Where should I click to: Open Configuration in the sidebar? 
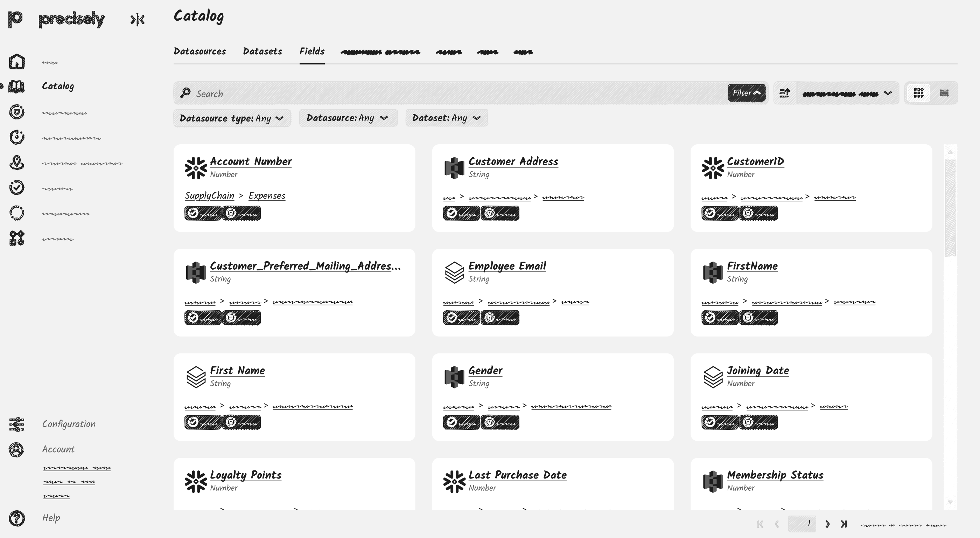69,424
